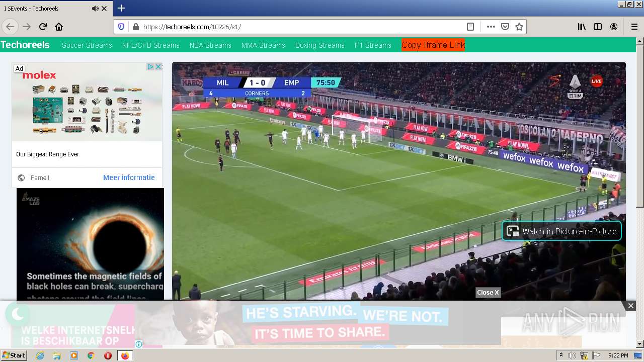This screenshot has width=644, height=362.
Task: Go forward to next page
Action: [27, 27]
